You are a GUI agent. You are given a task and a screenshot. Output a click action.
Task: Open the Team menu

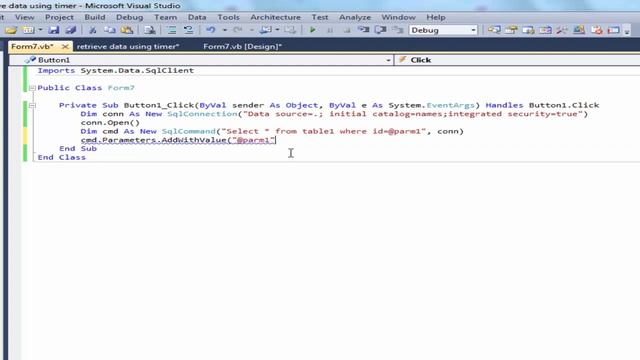tap(165, 17)
